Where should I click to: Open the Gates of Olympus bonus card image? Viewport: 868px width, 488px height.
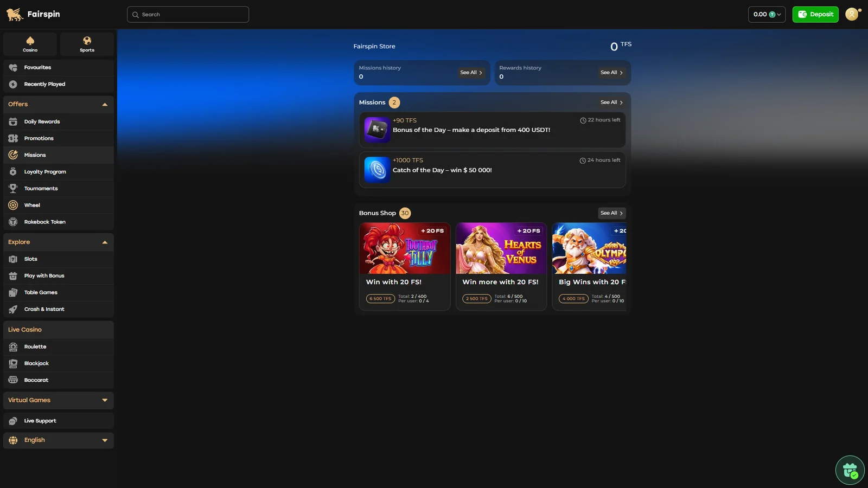(x=589, y=248)
